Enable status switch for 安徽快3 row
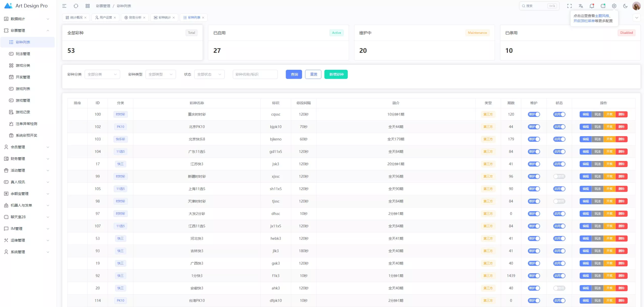 (559, 288)
